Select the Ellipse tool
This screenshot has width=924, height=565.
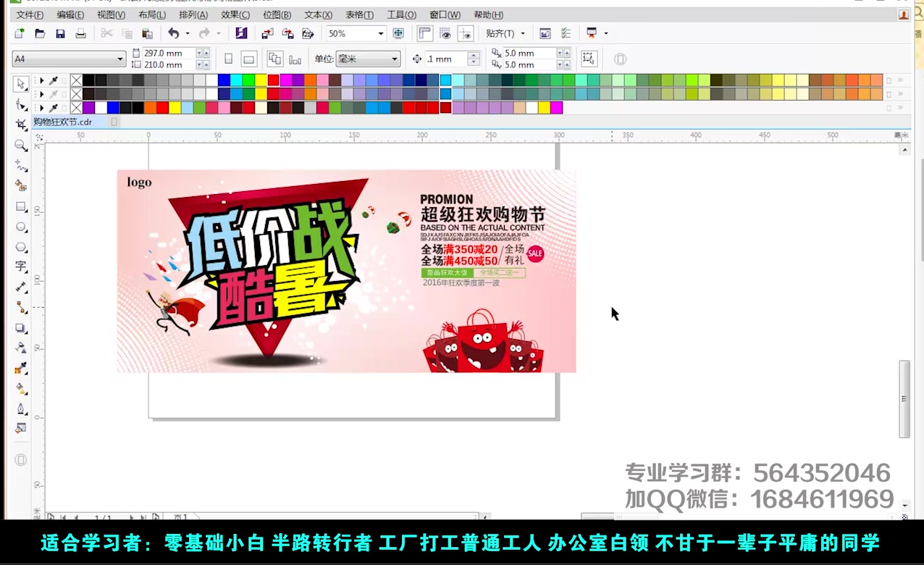tap(21, 226)
